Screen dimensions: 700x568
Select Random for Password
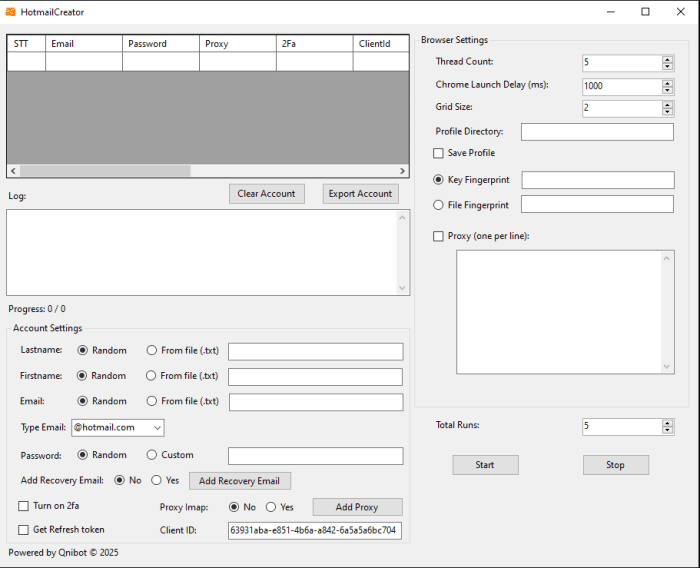tap(83, 455)
